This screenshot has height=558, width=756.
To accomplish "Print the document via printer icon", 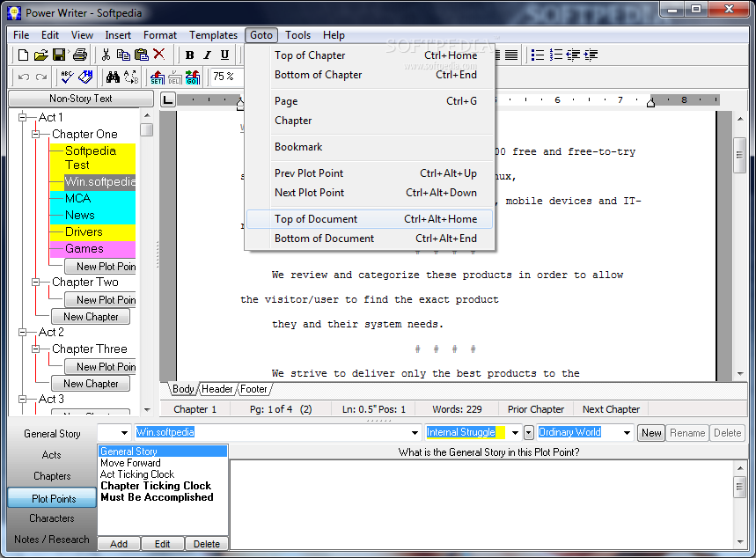I will 79,55.
